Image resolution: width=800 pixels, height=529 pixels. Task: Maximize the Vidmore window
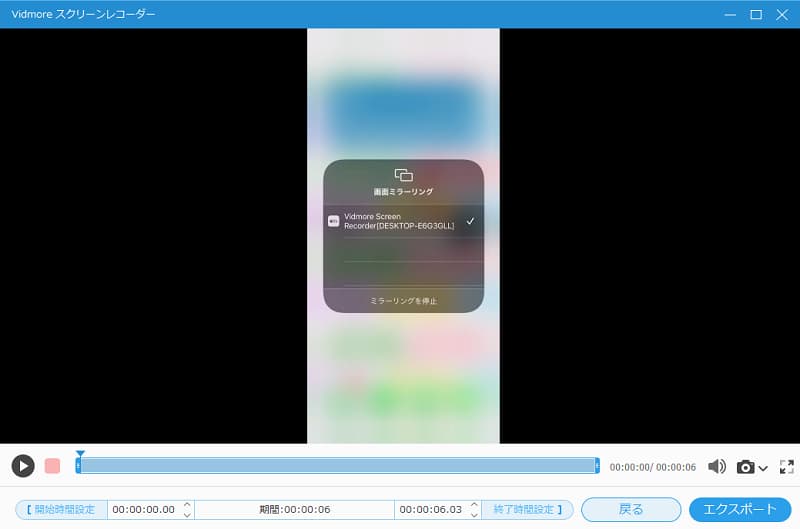point(756,15)
